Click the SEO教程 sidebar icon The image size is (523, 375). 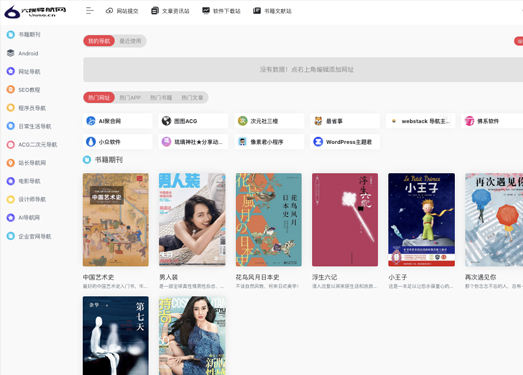click(11, 90)
